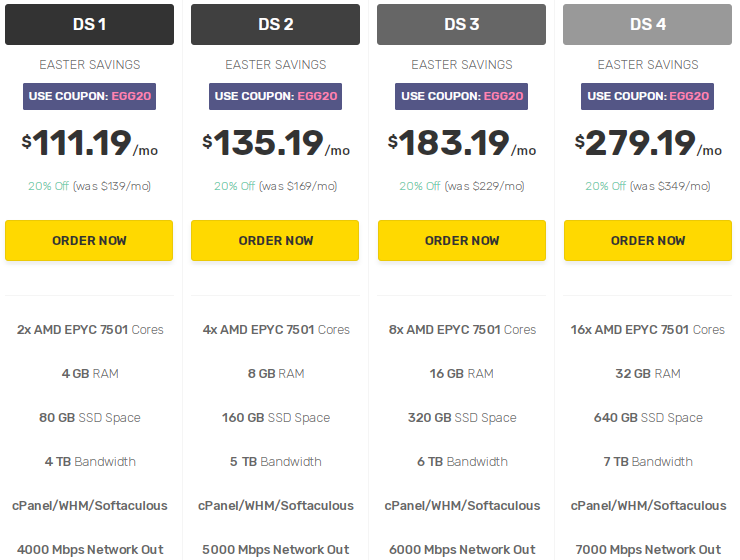Click the EGG20 coupon badge under DS 3
Screen dimensions: 740x560
pyautogui.click(x=461, y=96)
